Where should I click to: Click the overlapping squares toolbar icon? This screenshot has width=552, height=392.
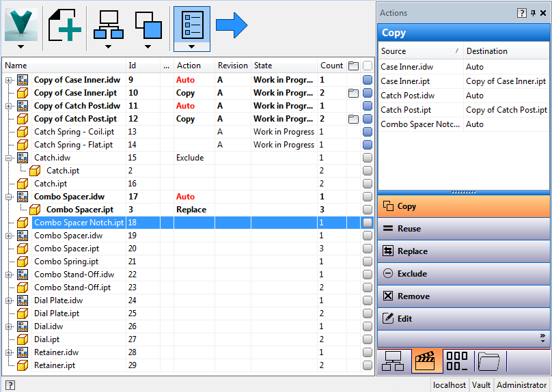tap(148, 25)
